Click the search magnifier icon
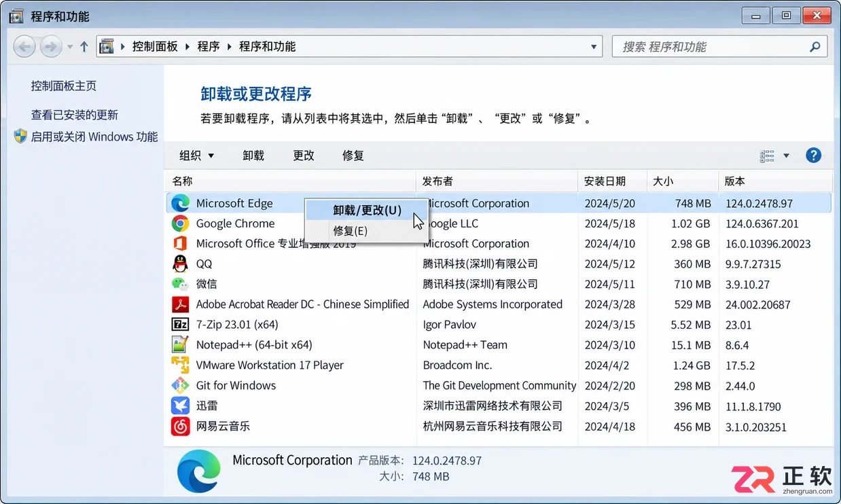This screenshot has width=841, height=504. tap(815, 47)
